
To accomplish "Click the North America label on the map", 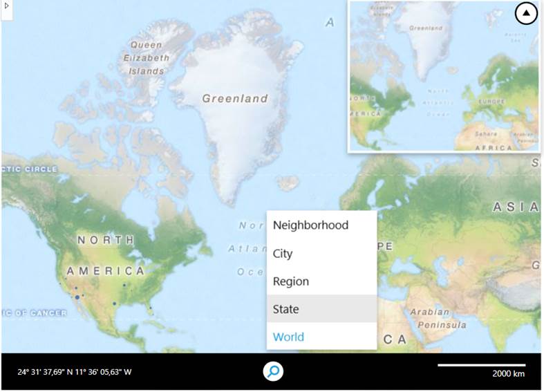I will 106,255.
